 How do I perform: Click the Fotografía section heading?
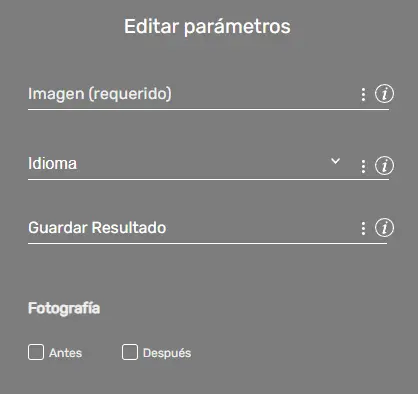point(64,308)
